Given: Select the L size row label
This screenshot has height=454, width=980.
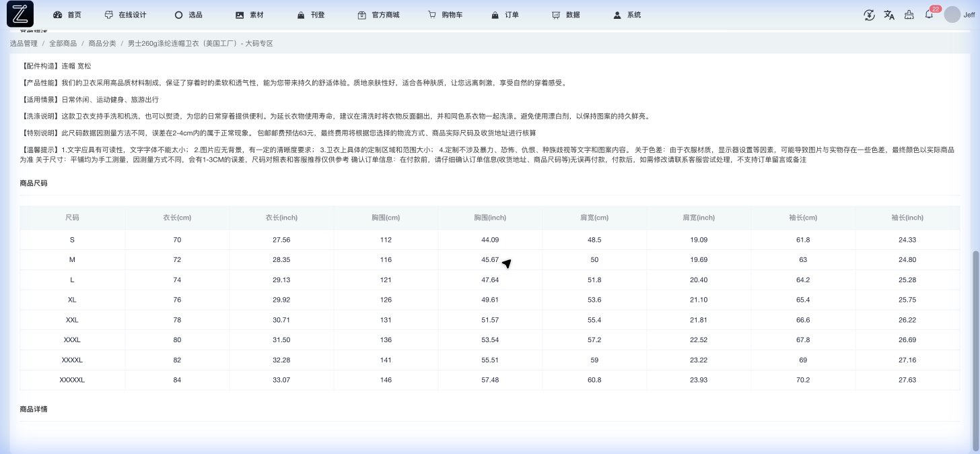Looking at the screenshot, I should click(72, 280).
